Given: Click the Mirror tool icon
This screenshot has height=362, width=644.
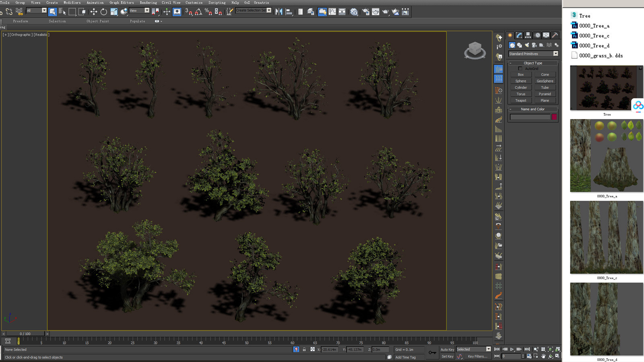Looking at the screenshot, I should pyautogui.click(x=280, y=12).
